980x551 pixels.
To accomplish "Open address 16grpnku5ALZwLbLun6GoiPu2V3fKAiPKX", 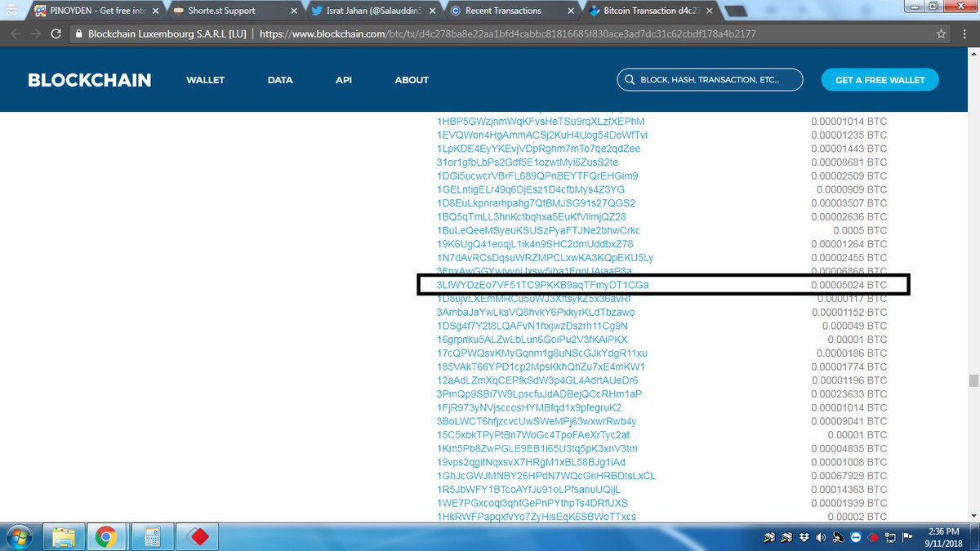I will [x=532, y=340].
